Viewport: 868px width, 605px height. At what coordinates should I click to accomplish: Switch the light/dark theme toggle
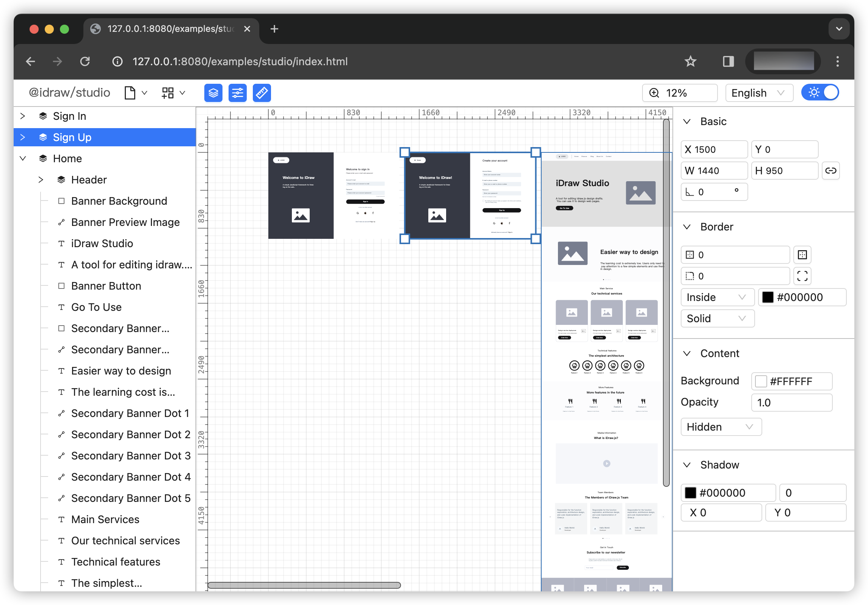(x=820, y=93)
